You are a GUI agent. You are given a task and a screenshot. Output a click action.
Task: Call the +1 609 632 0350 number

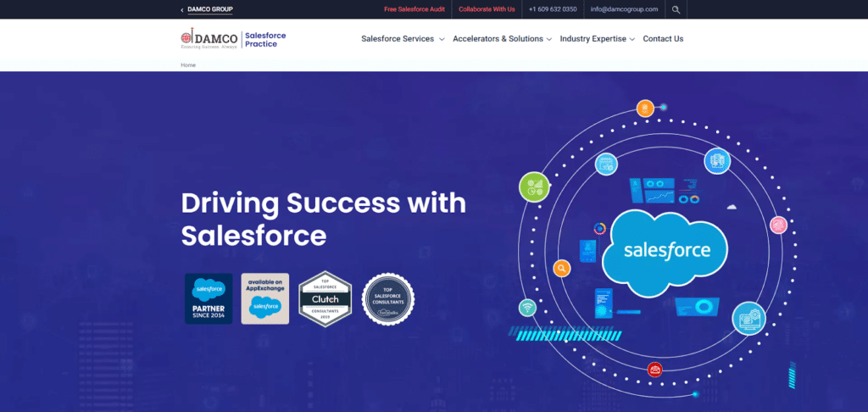[x=553, y=9]
